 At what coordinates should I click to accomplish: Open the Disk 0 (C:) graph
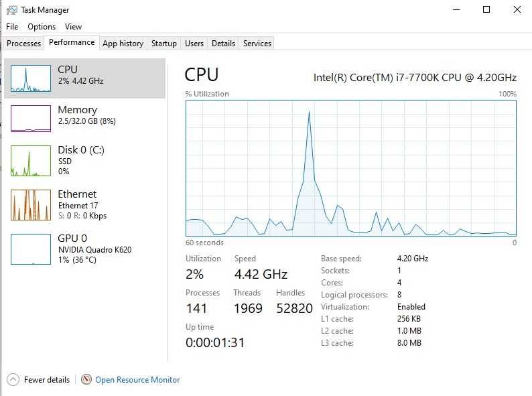[x=31, y=161]
